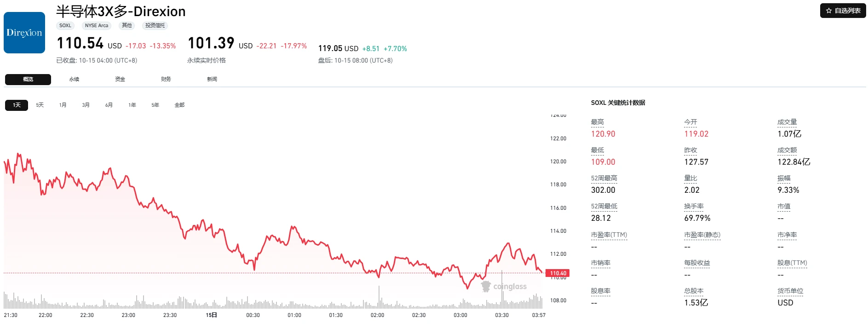Screen dimensions: 868x328
Task: Open the 永续 tab
Action: tap(74, 79)
